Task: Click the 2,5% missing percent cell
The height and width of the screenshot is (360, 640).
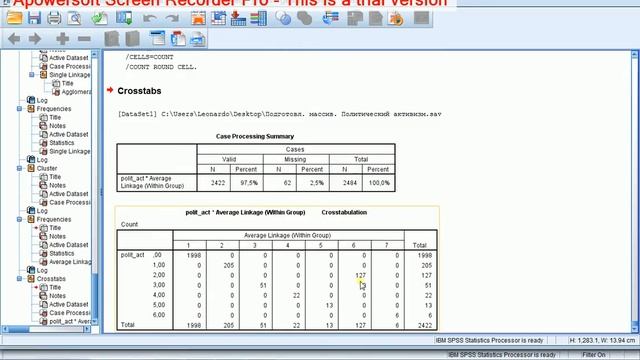Action: click(313, 183)
